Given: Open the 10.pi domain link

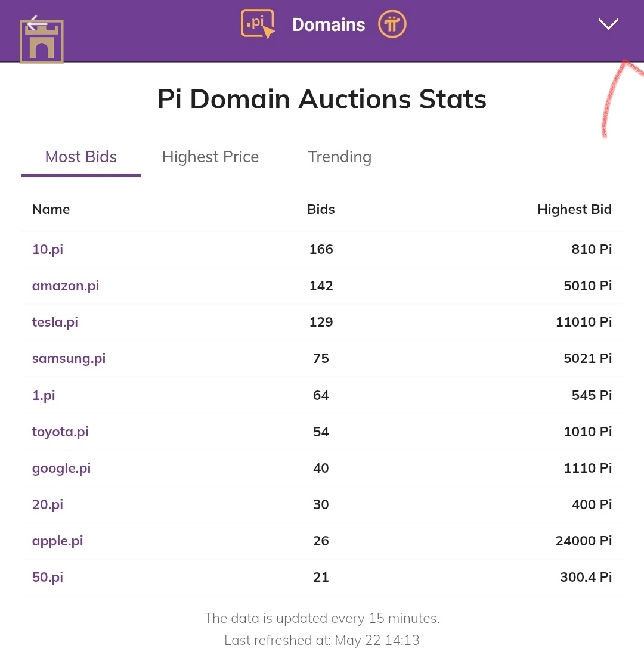Looking at the screenshot, I should click(x=48, y=249).
